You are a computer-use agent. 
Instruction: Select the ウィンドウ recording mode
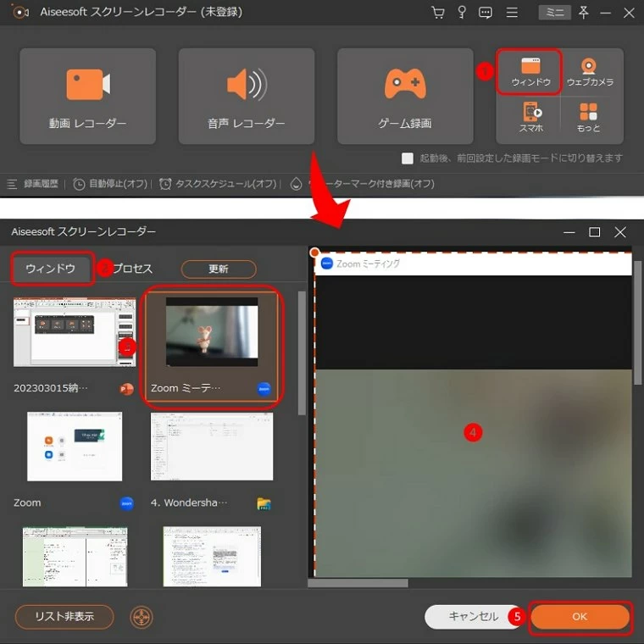(530, 72)
